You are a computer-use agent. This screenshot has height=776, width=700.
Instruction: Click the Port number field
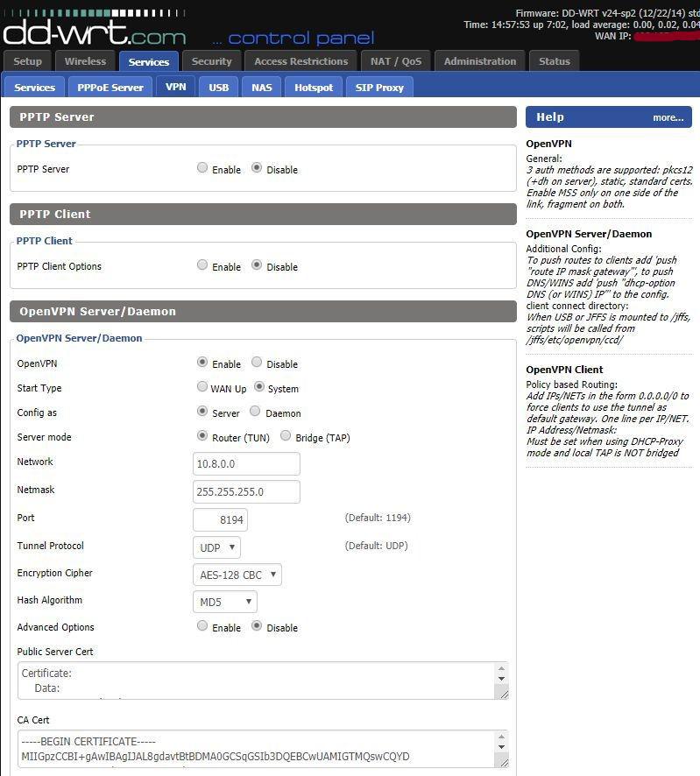tap(220, 519)
